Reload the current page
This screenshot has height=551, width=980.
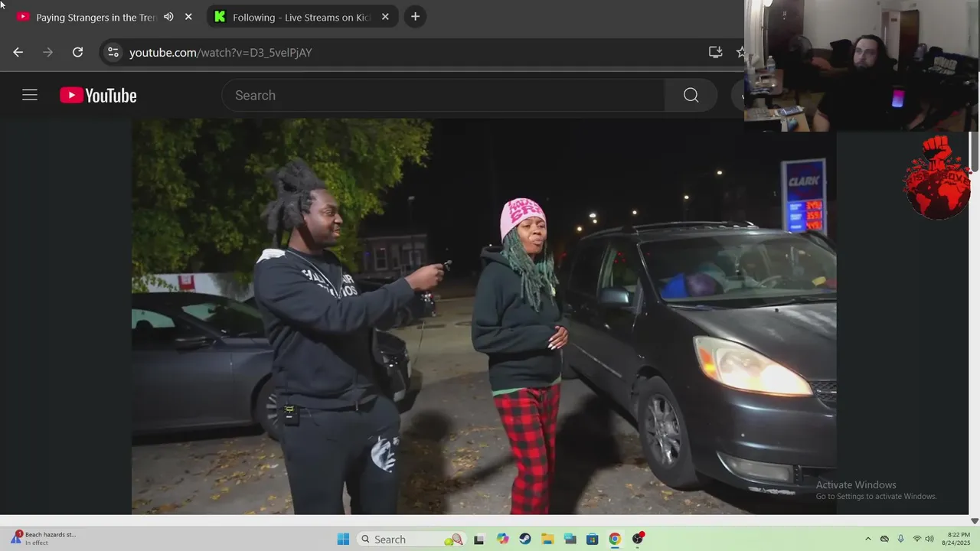coord(77,52)
